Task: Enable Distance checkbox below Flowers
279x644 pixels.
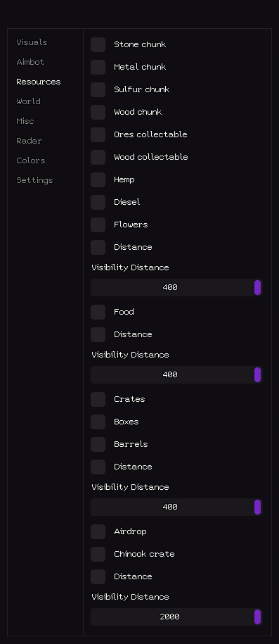Action: coord(98,247)
